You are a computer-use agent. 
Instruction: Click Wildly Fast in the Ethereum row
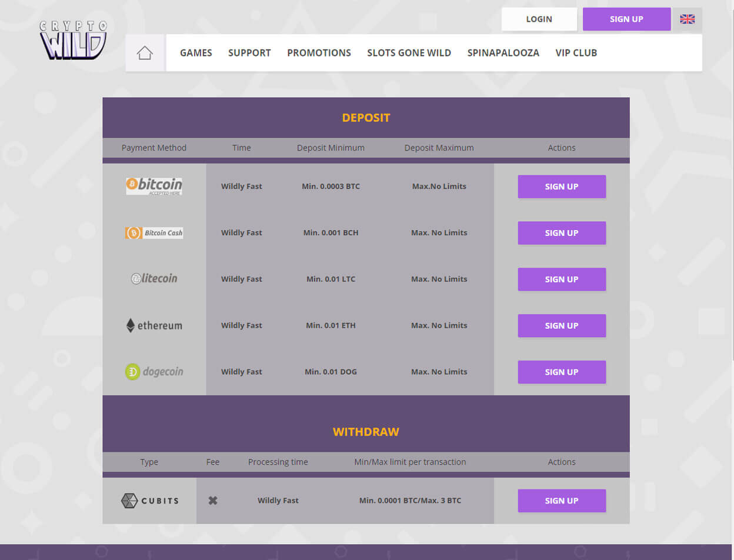(x=241, y=326)
